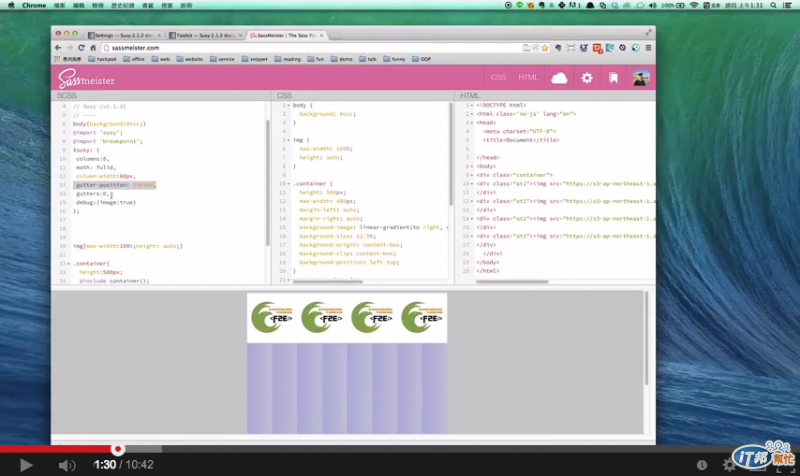Open the website bookmark folder
This screenshot has width=800, height=476.
pyautogui.click(x=190, y=59)
